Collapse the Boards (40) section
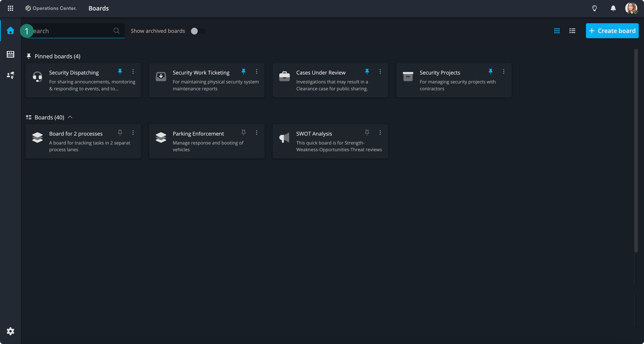The image size is (644, 344). tap(70, 117)
